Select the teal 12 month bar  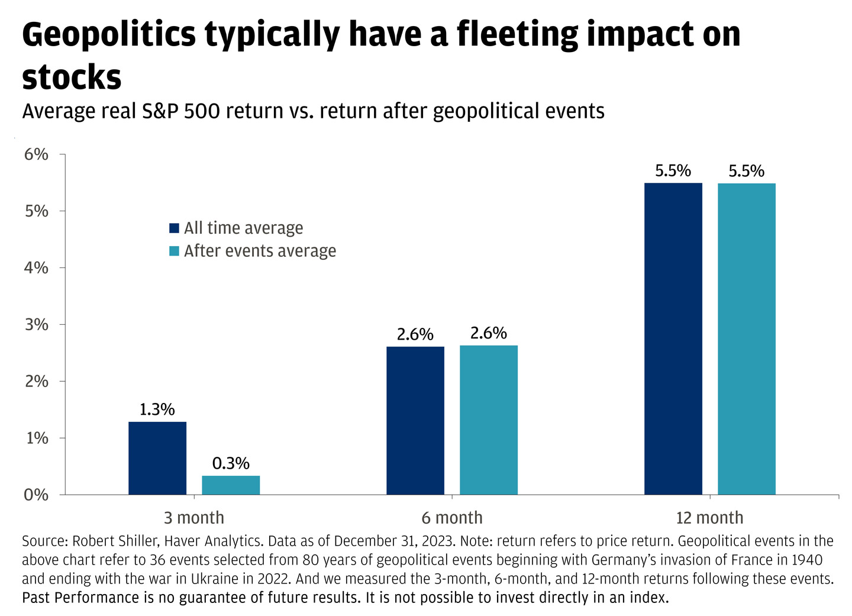click(x=747, y=338)
